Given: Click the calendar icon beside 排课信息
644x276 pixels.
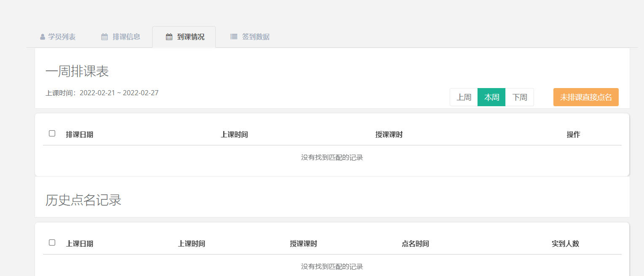Looking at the screenshot, I should click(105, 37).
